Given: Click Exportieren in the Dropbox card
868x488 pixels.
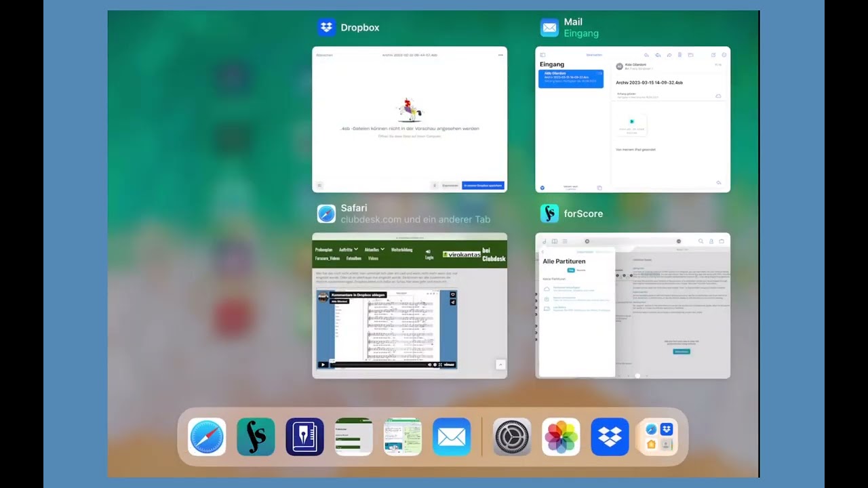Looking at the screenshot, I should click(x=450, y=185).
